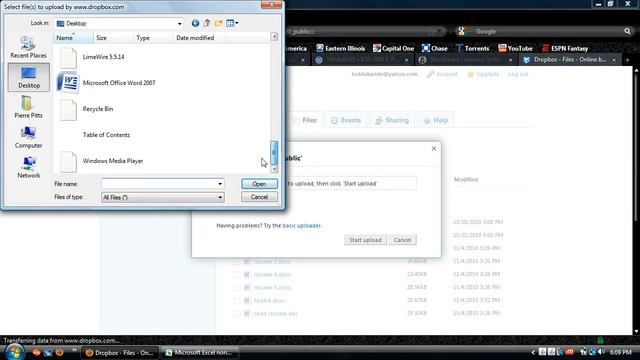Viewport: 640px width, 360px height.
Task: Select the Recycle Bin item icon
Action: [68, 109]
